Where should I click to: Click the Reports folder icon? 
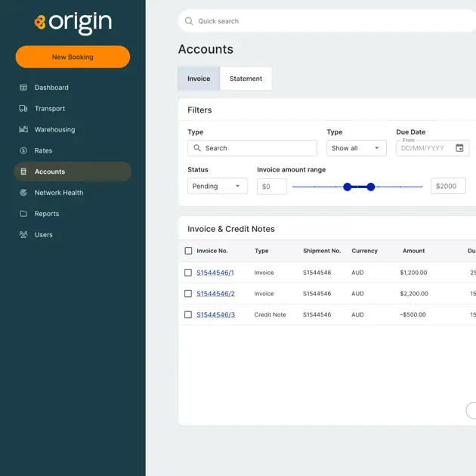pos(23,214)
